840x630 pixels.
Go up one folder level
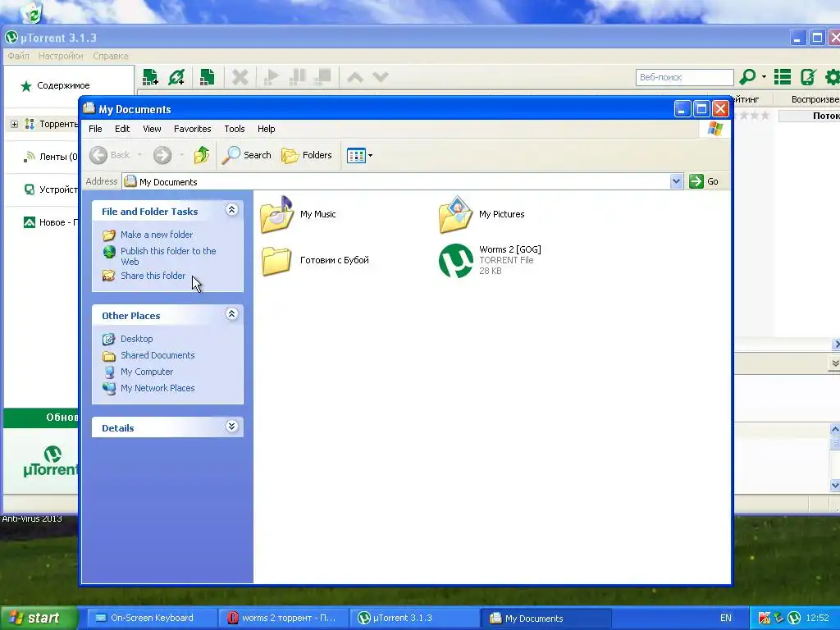pyautogui.click(x=202, y=155)
